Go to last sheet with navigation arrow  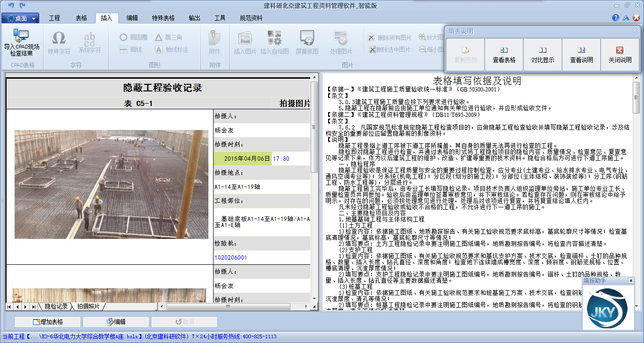[33, 306]
